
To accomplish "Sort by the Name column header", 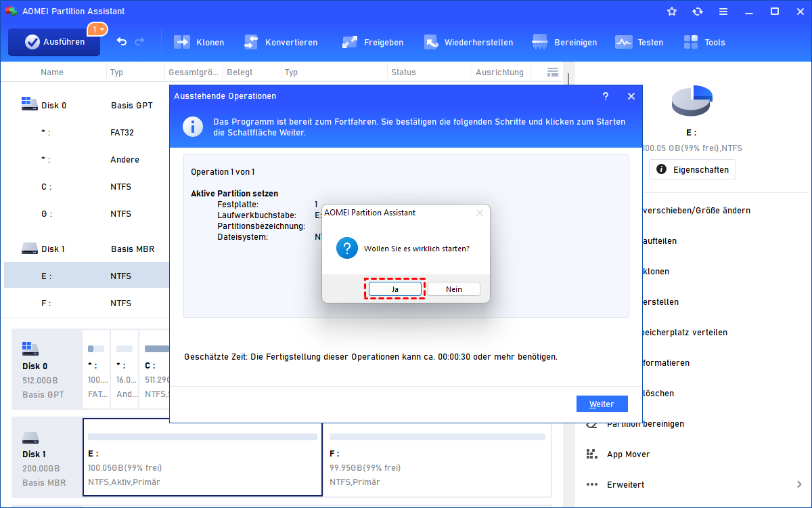I will [52, 72].
